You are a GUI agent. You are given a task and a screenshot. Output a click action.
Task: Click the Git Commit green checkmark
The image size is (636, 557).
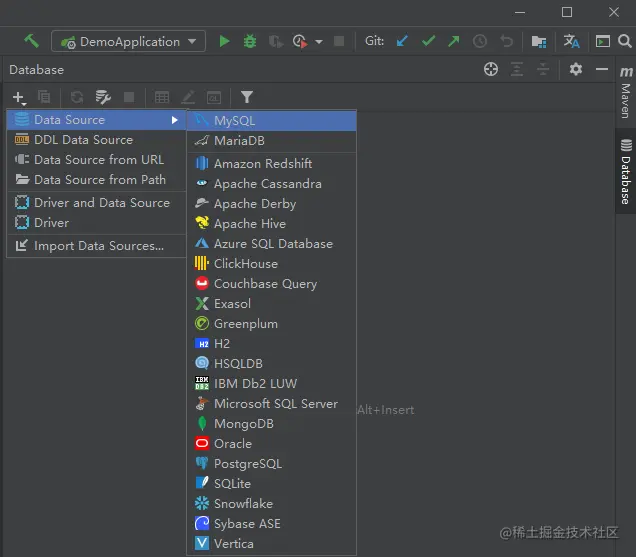click(428, 41)
